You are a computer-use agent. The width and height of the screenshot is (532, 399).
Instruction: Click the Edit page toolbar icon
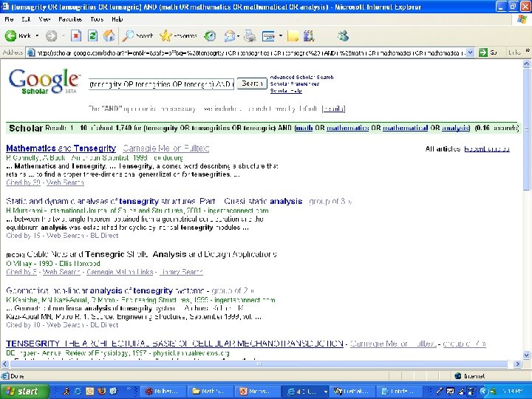[x=268, y=35]
